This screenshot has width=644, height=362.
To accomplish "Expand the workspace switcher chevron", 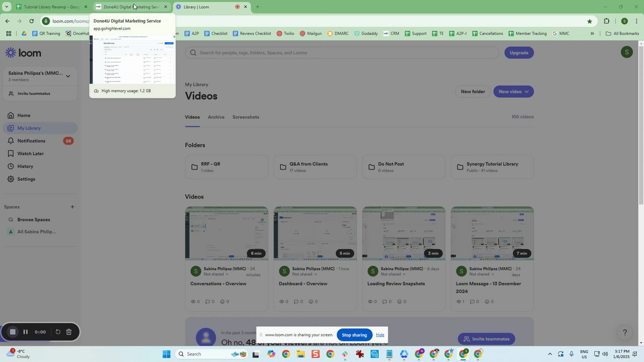I will point(68,76).
